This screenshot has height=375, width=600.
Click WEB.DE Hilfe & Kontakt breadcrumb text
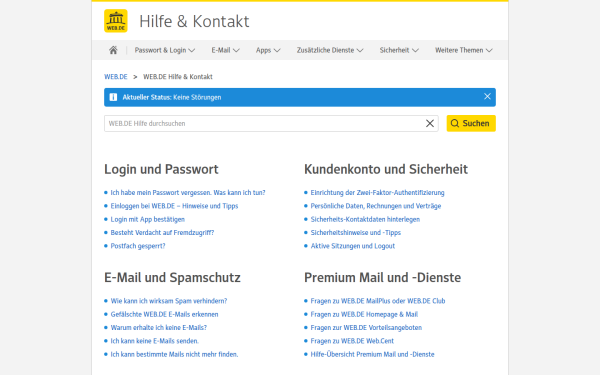(x=178, y=77)
